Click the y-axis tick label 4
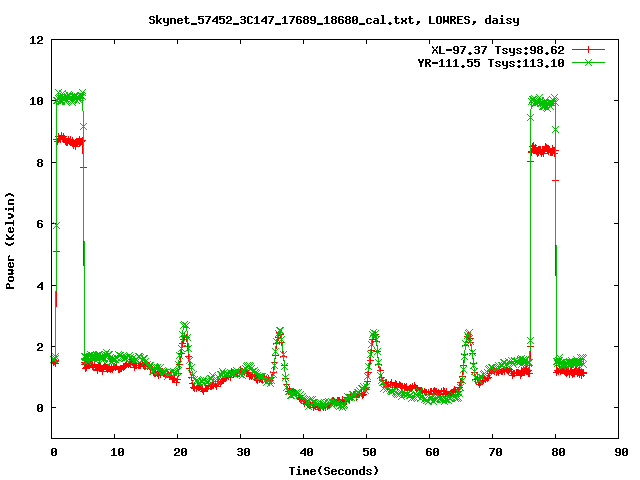The height and width of the screenshot is (480, 640). [x=40, y=286]
